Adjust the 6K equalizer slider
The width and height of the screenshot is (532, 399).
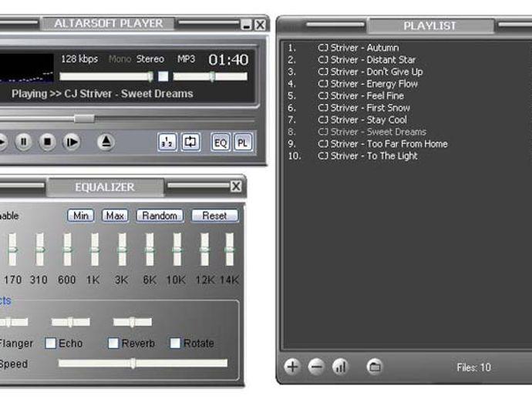pos(150,250)
